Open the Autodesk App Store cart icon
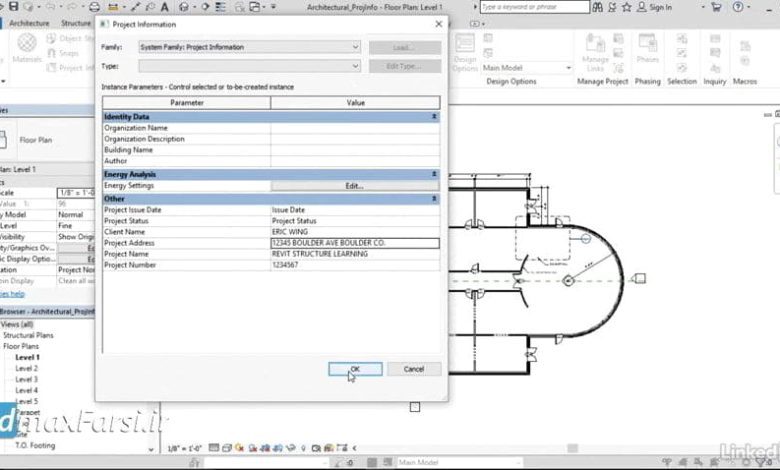The image size is (780, 470). [x=716, y=7]
